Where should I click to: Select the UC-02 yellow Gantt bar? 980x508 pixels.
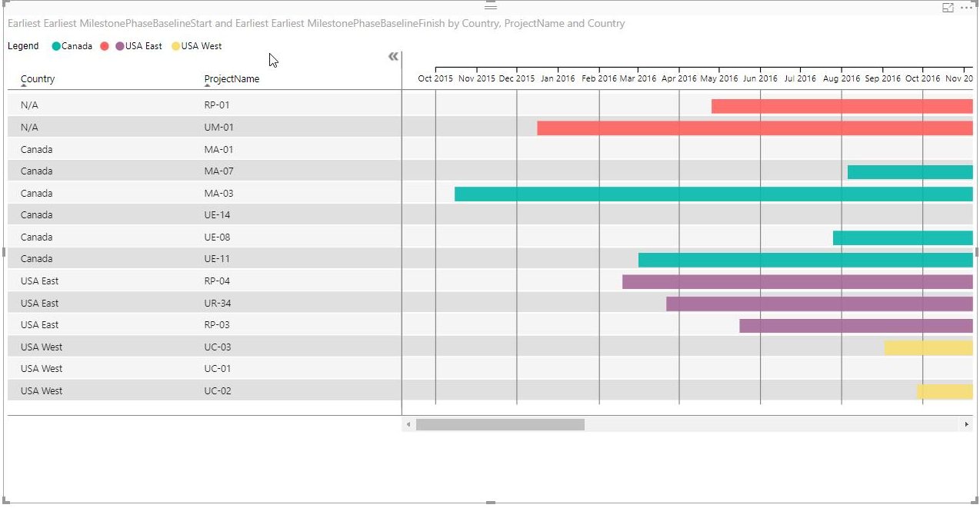[945, 392]
